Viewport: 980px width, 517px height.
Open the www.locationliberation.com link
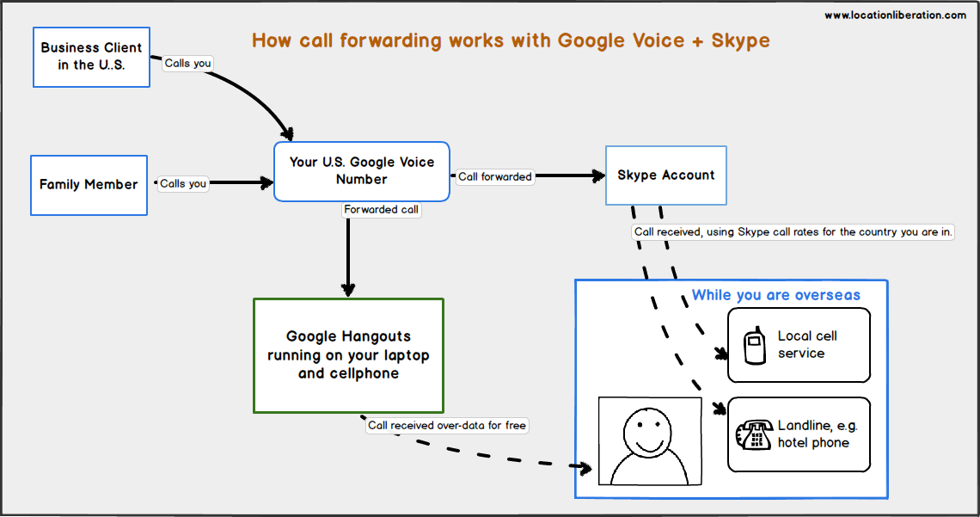pos(895,15)
